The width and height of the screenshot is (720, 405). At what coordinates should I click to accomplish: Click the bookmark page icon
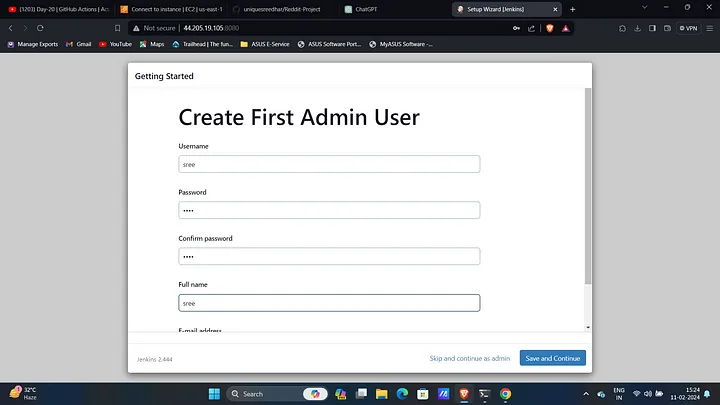coord(118,28)
